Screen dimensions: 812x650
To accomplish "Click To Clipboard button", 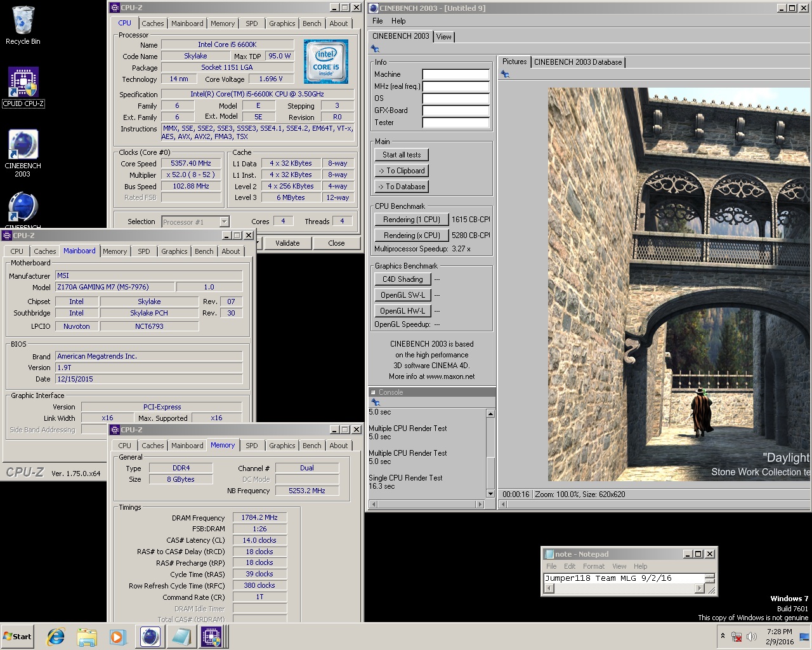I will click(x=402, y=171).
